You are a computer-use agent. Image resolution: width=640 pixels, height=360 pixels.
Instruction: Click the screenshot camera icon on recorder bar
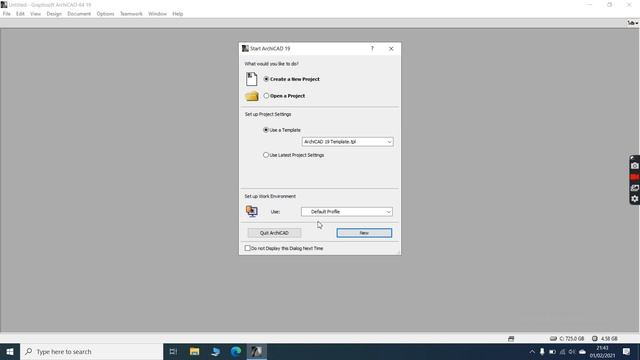point(635,166)
